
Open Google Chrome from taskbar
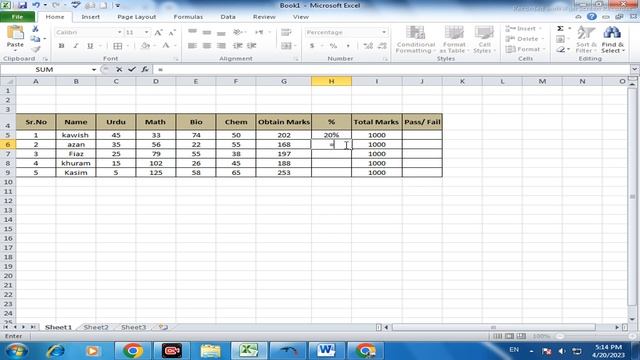point(132,351)
